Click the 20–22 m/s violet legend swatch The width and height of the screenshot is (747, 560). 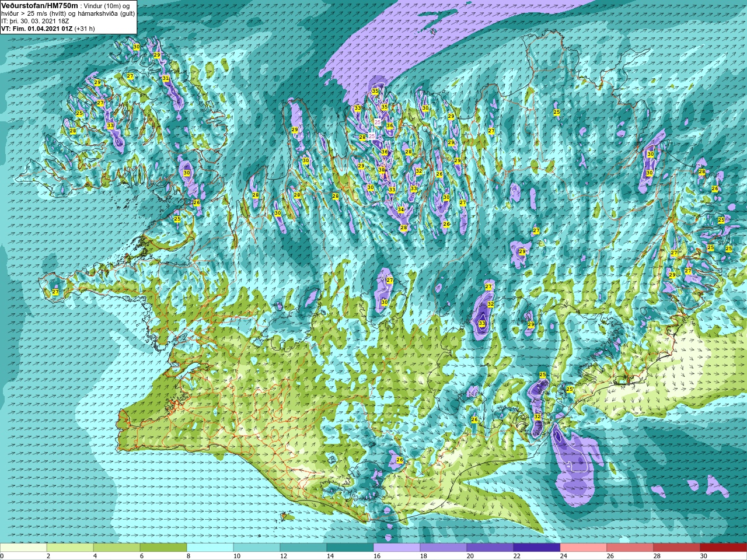[490, 548]
